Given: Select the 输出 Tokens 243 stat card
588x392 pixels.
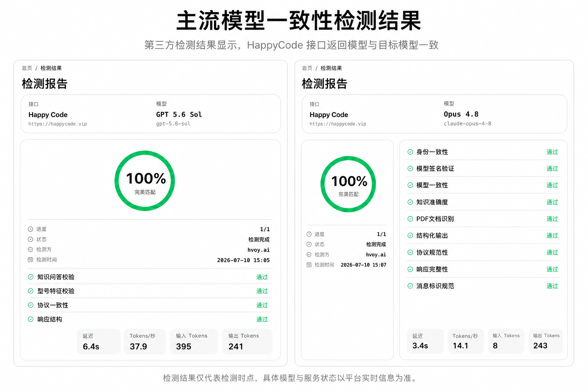Looking at the screenshot, I should coord(546,341).
